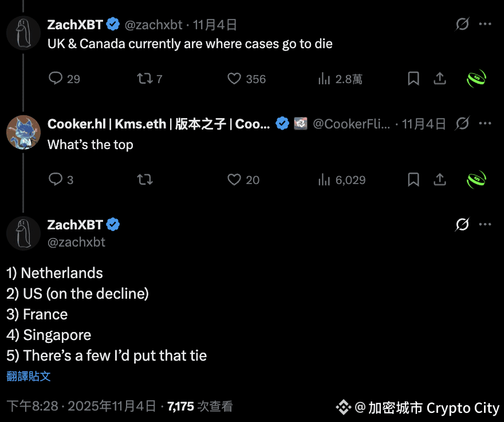Open the share icon on Cooker.hl's reply
This screenshot has height=422, width=504.
[439, 179]
